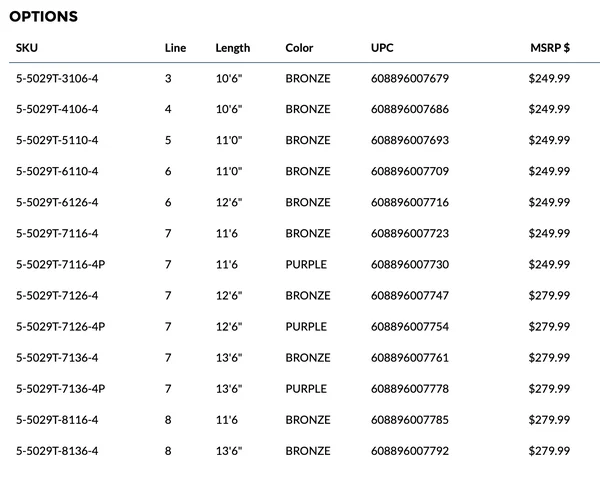Image resolution: width=600 pixels, height=492 pixels.
Task: Select SKU 5-5029T-8136-4
Action: [57, 451]
